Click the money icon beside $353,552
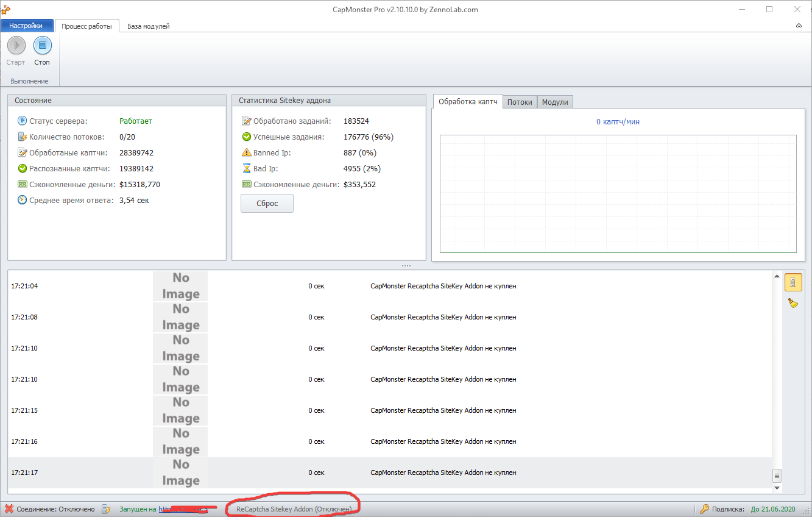This screenshot has width=812, height=517. point(247,184)
